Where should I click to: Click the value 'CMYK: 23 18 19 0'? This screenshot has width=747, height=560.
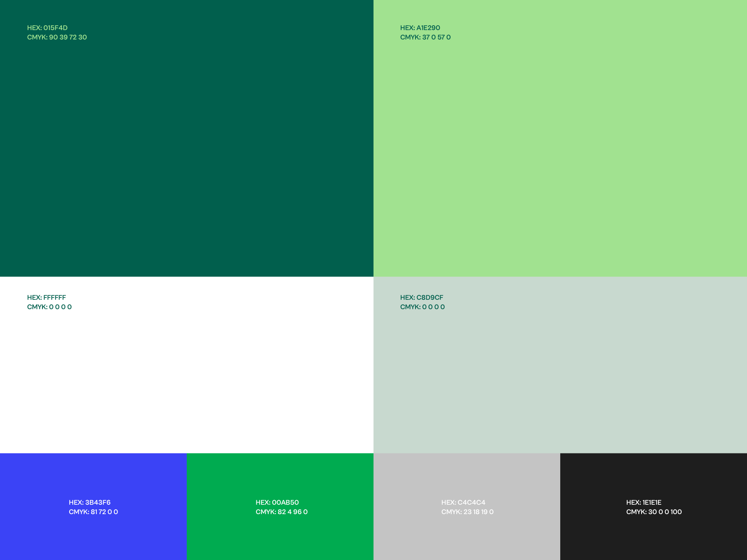[x=467, y=512]
